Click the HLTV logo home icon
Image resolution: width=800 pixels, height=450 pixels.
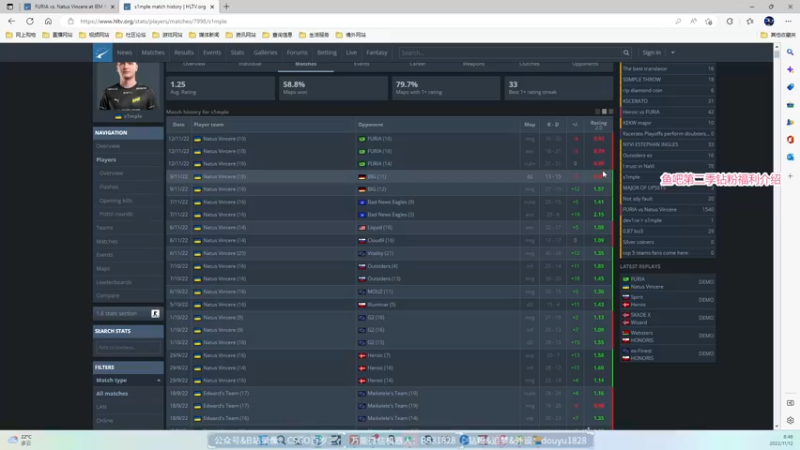click(103, 53)
